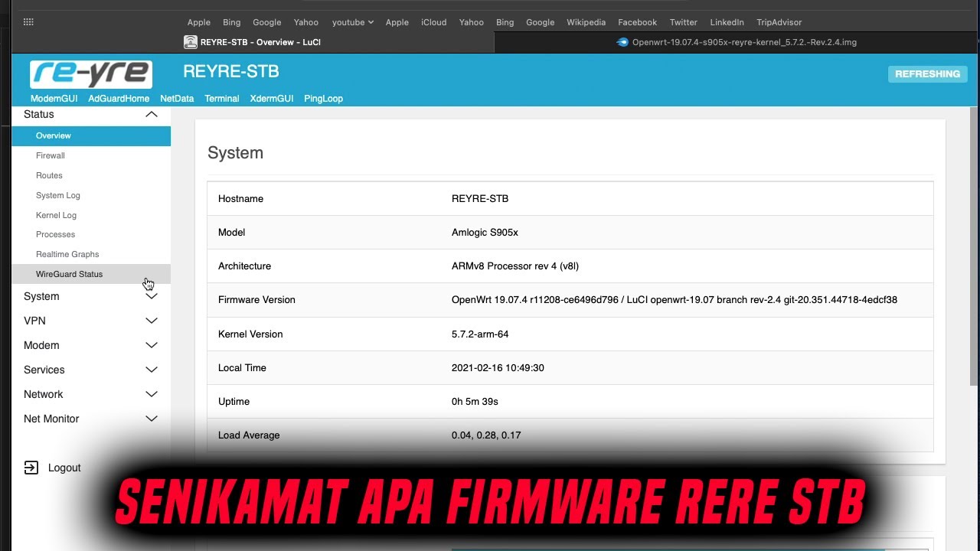Click the Model value Amlogic S905x

(x=485, y=233)
